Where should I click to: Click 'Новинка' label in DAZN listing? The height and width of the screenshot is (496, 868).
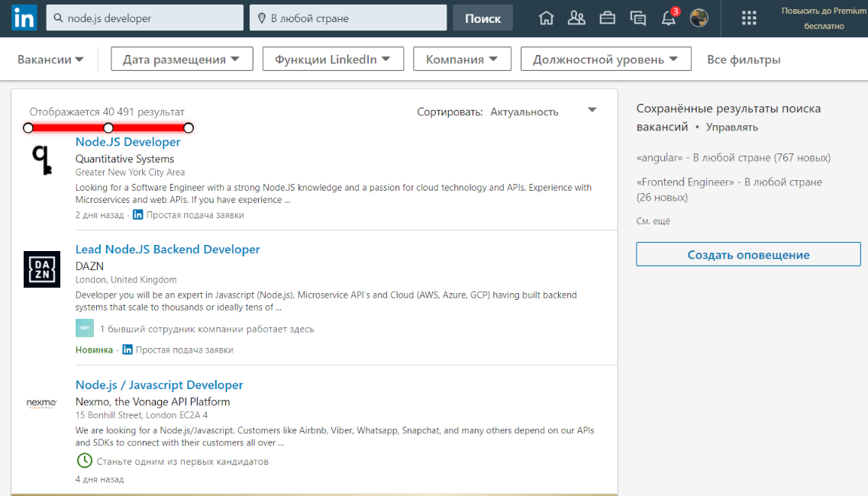pos(94,349)
